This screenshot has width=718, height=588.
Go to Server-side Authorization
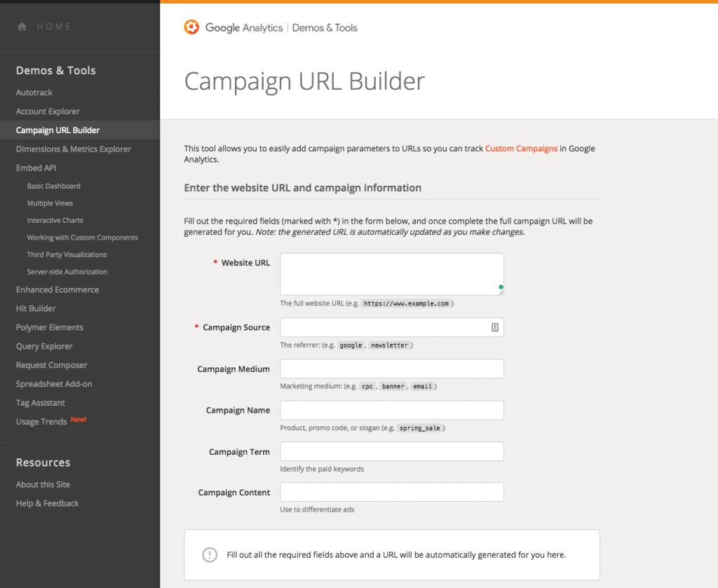point(67,272)
